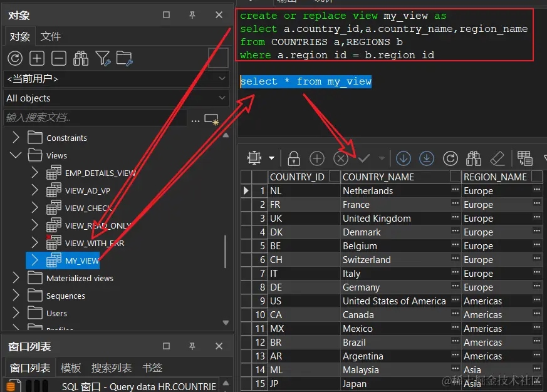Expand the Users folder

pyautogui.click(x=16, y=313)
